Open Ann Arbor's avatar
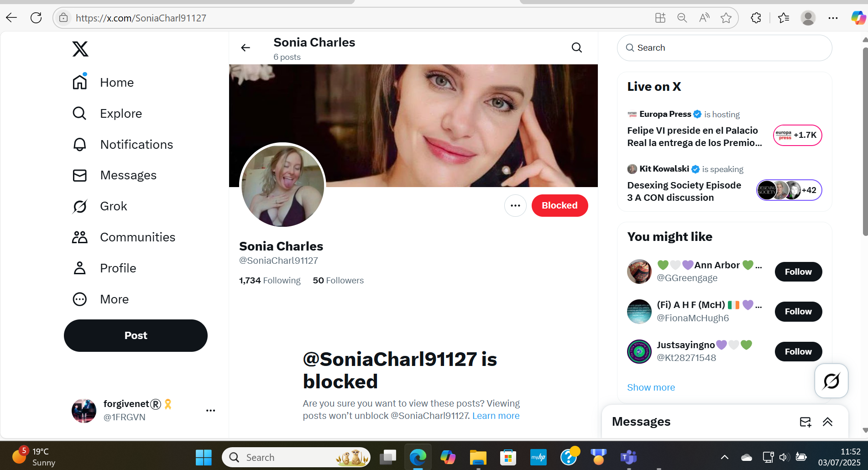868x470 pixels. [639, 272]
